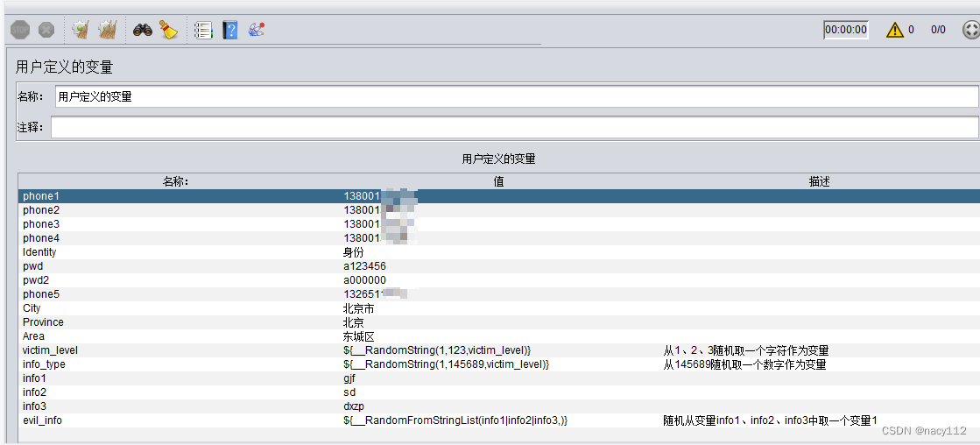Click the sd value cell

click(x=500, y=392)
